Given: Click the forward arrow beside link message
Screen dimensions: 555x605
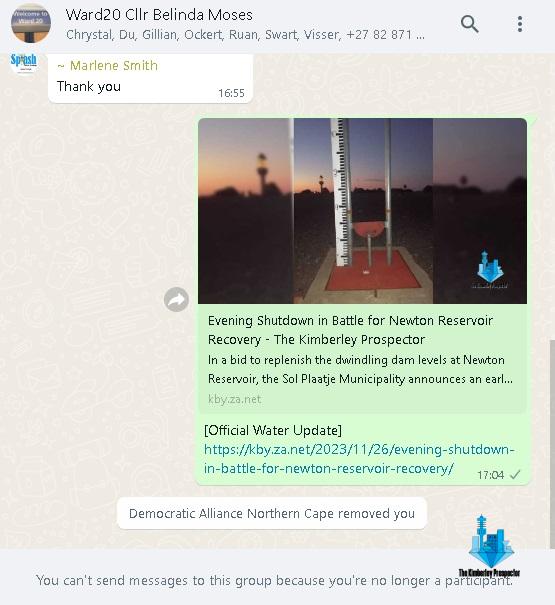Looking at the screenshot, I should [x=176, y=299].
